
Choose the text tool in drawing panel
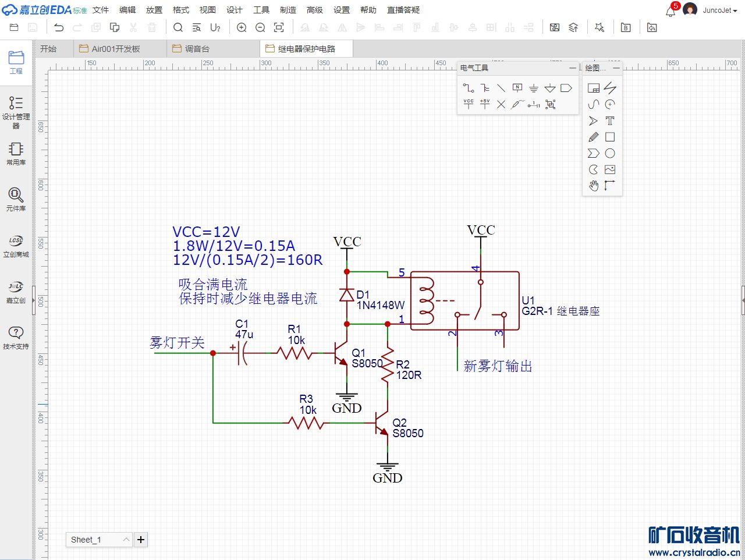pyautogui.click(x=609, y=121)
